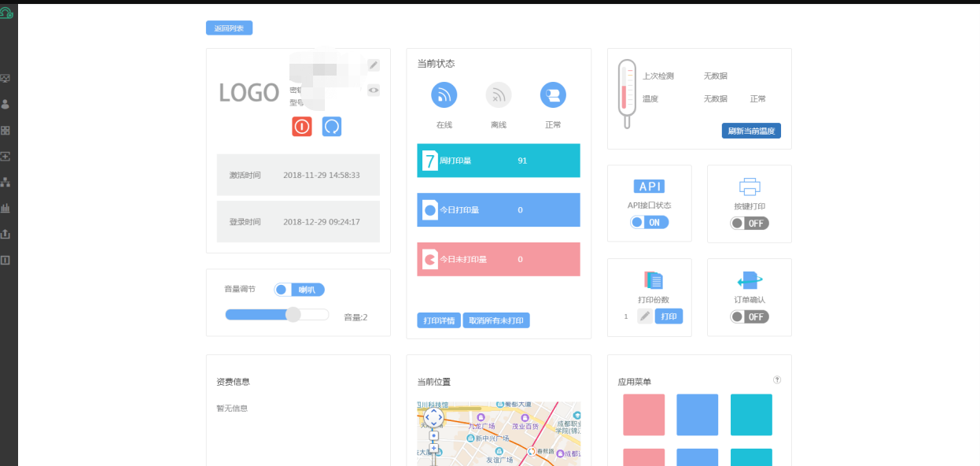Click the volume slider handle

click(293, 315)
